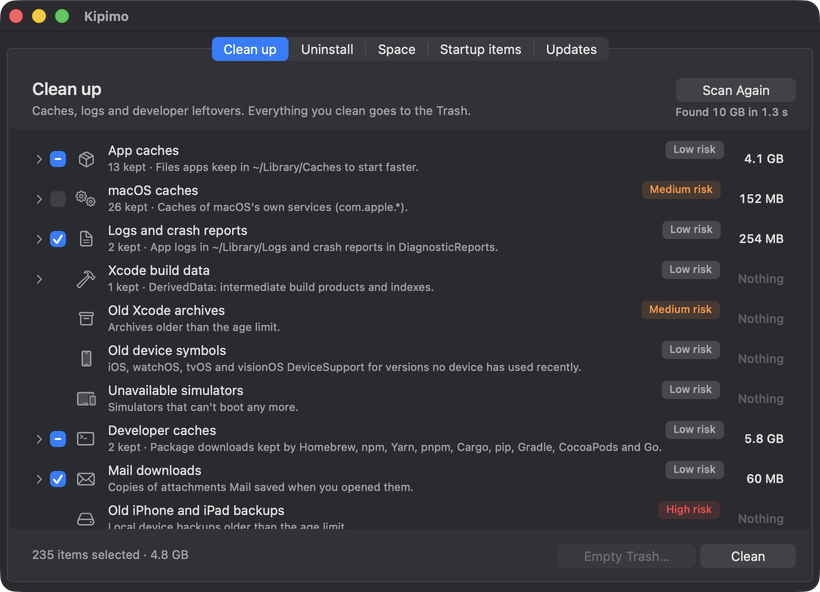820x592 pixels.
Task: Uncheck the Mail downloads checkbox
Action: pyautogui.click(x=58, y=479)
